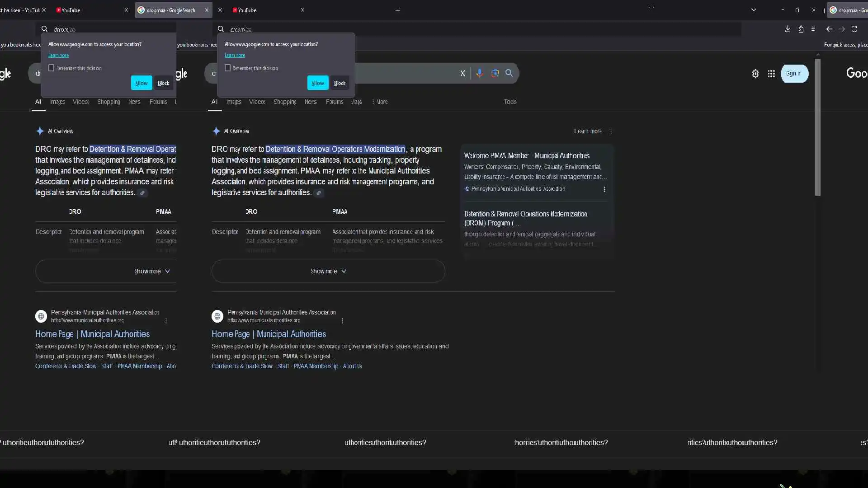Viewport: 868px width, 488px height.
Task: Check Remember this decision in right popup
Action: [x=228, y=68]
